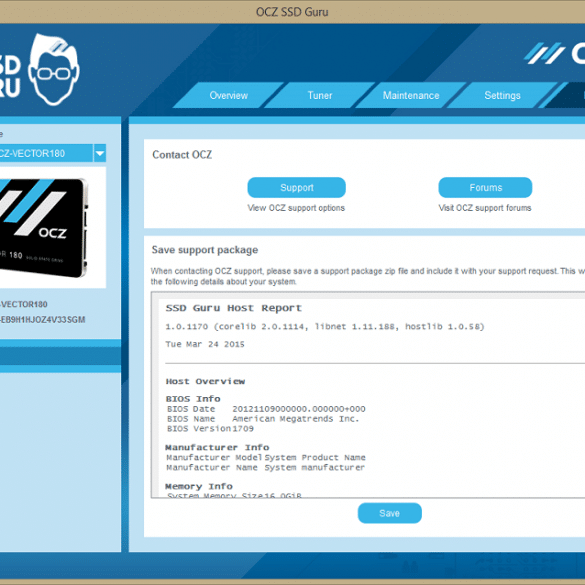Switch to the Tuner tab
The width and height of the screenshot is (585, 585).
click(320, 96)
